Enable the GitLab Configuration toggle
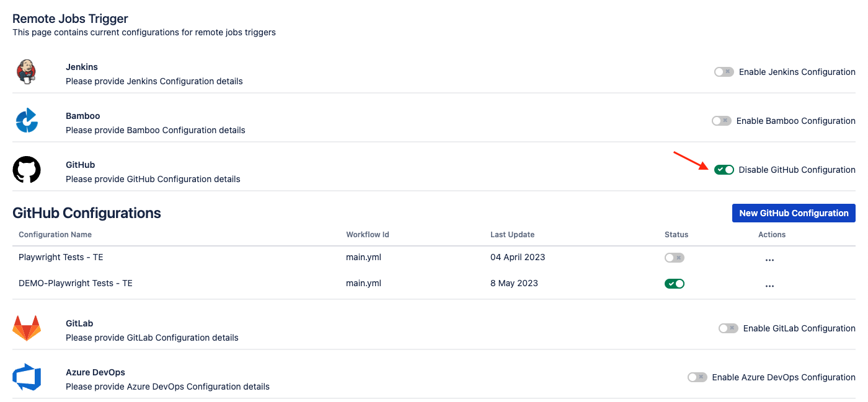 (728, 328)
